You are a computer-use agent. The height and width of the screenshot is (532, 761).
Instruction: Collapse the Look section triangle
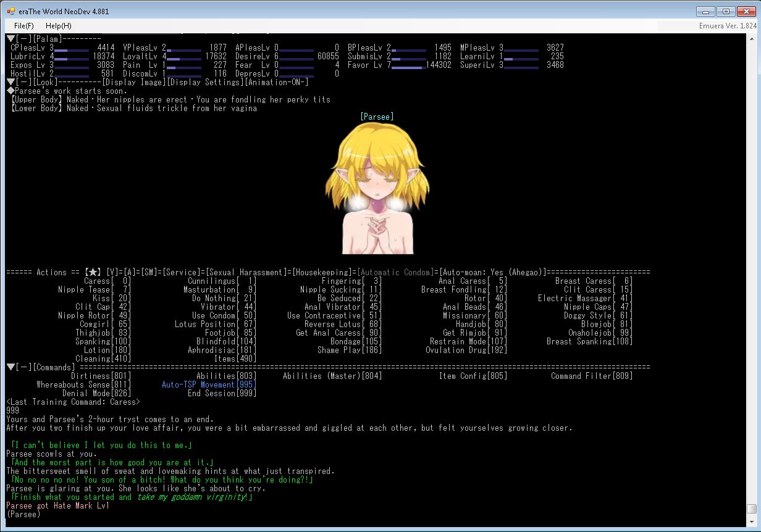[x=11, y=82]
